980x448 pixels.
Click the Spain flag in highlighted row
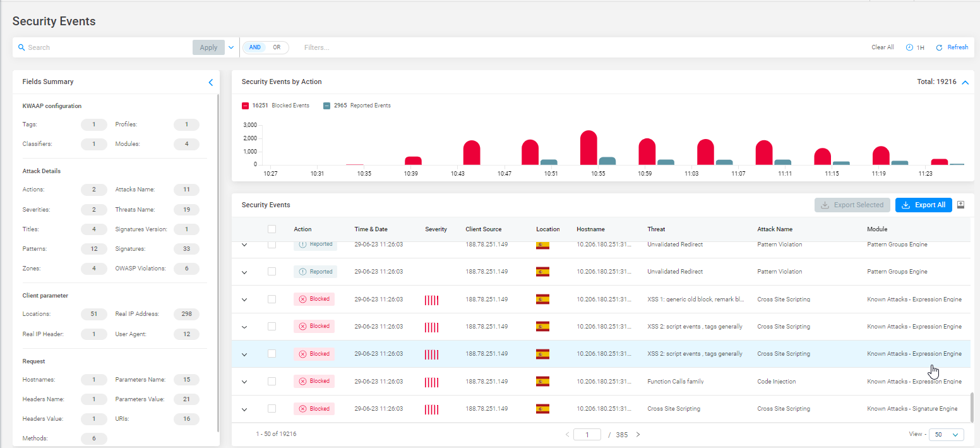(x=542, y=354)
